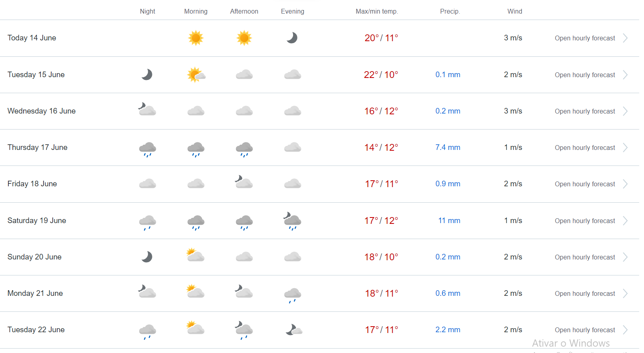Screen dimensions: 644x353
Task: Expand Sunday 20 June with its chevron arrow
Action: pos(625,257)
